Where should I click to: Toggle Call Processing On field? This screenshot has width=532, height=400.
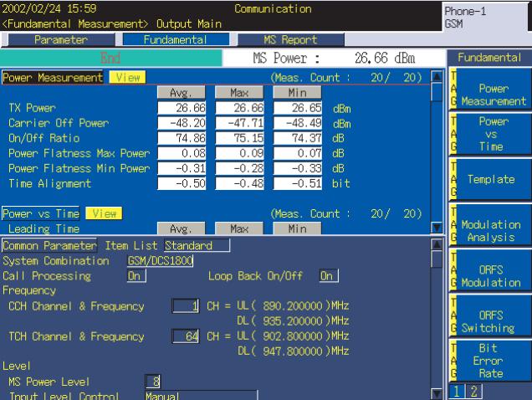136,275
